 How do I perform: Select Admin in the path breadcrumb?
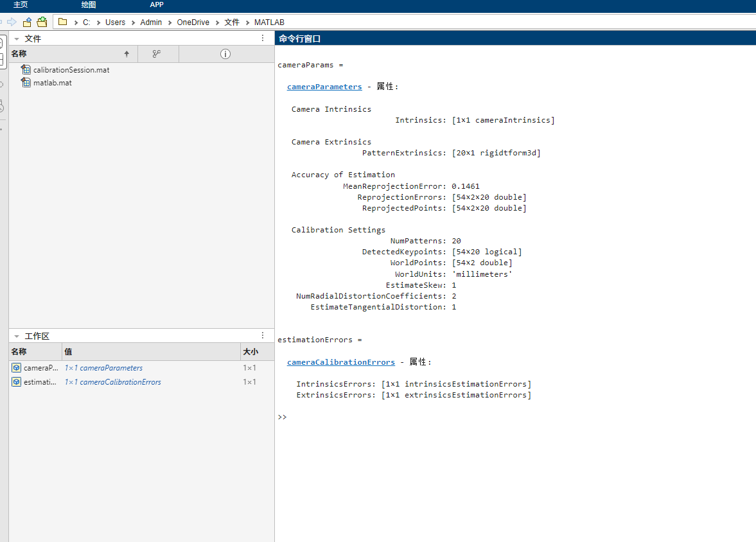(x=151, y=22)
